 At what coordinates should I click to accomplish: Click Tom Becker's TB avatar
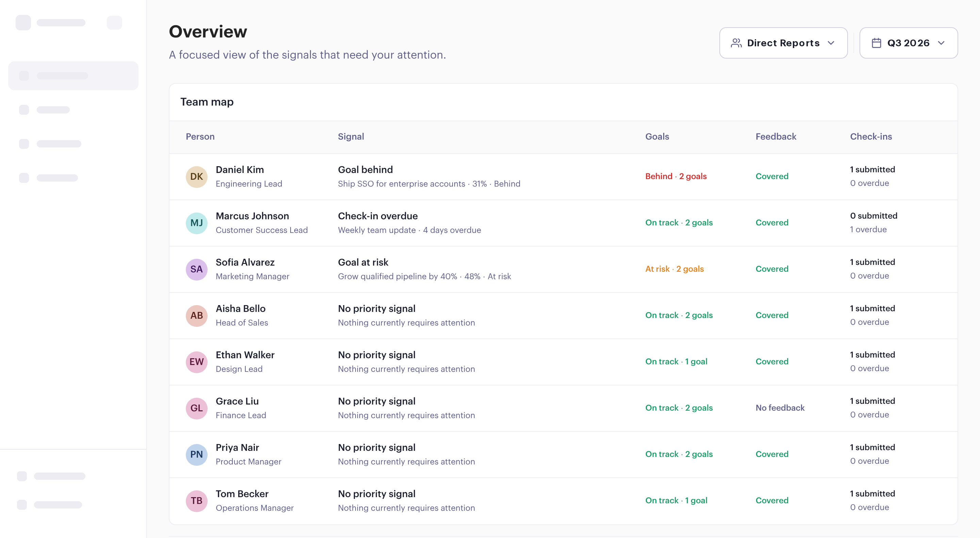[196, 501]
